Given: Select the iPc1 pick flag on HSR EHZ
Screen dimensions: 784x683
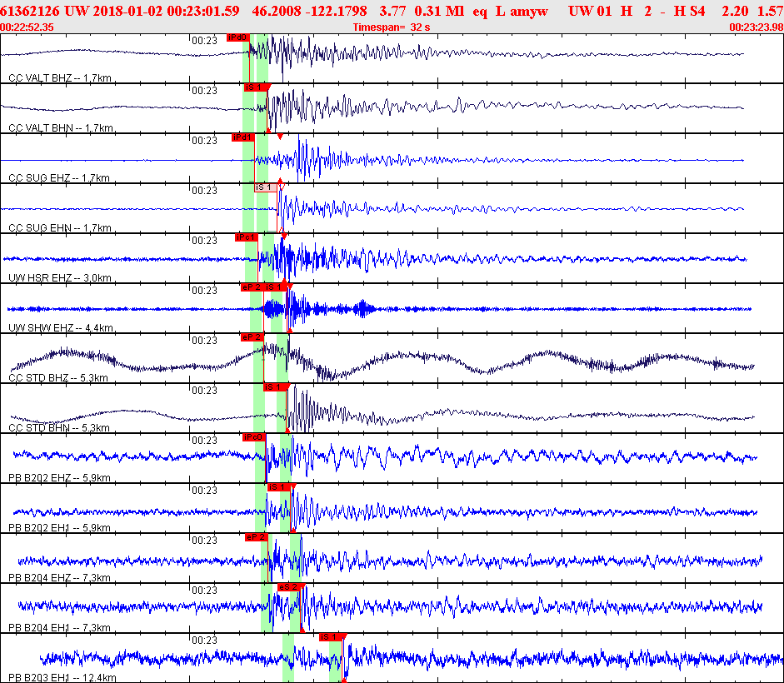Looking at the screenshot, I should coord(247,237).
